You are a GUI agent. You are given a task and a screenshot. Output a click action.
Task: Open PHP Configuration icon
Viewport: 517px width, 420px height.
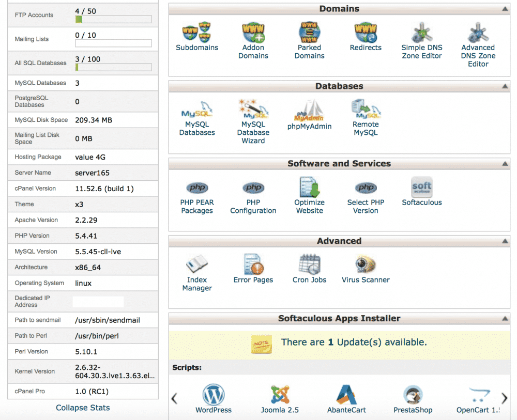[x=253, y=188]
